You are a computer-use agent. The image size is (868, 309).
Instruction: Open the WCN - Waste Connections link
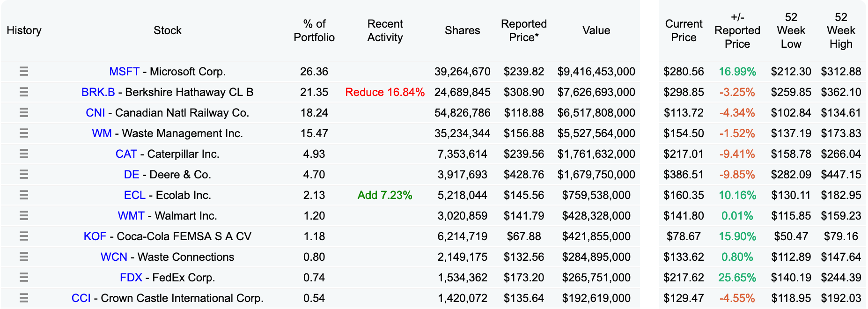pyautogui.click(x=115, y=257)
